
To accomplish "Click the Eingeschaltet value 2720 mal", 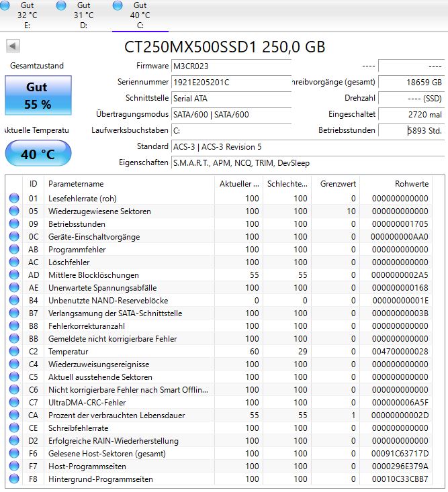I will [x=411, y=115].
